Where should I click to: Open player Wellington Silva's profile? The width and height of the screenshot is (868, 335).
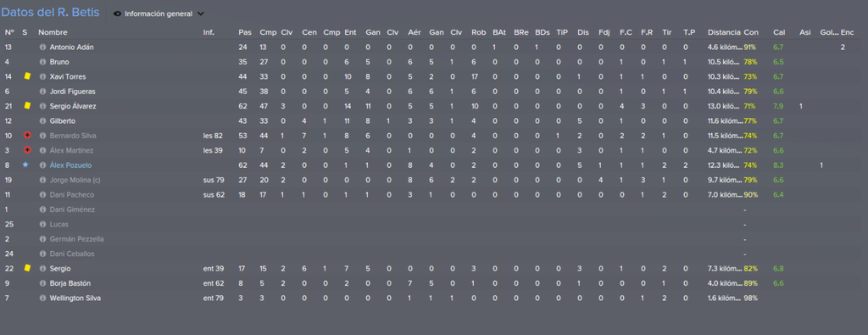tap(75, 298)
